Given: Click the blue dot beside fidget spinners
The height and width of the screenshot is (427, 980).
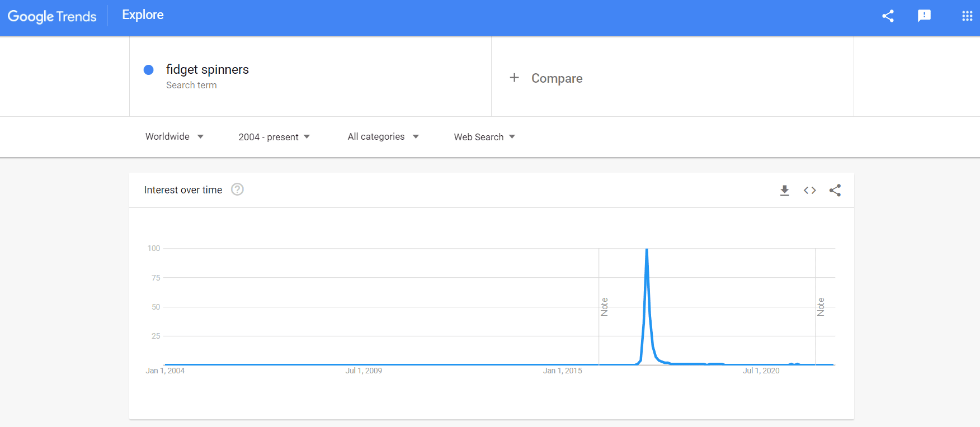Looking at the screenshot, I should [x=149, y=70].
